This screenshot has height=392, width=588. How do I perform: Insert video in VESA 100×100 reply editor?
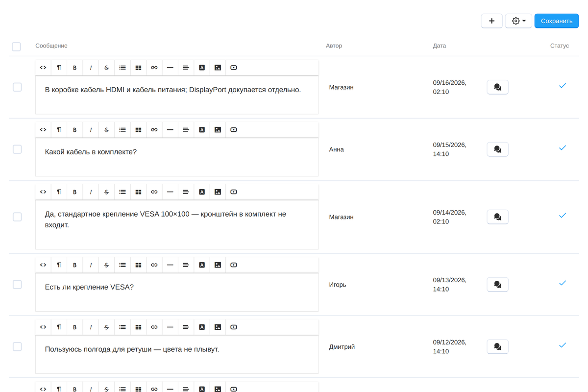coord(234,192)
